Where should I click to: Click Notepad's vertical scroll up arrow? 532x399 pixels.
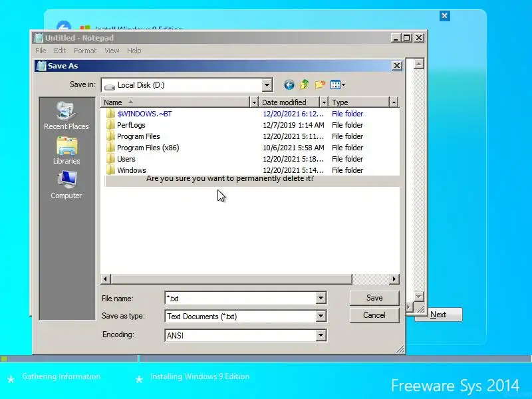point(419,64)
